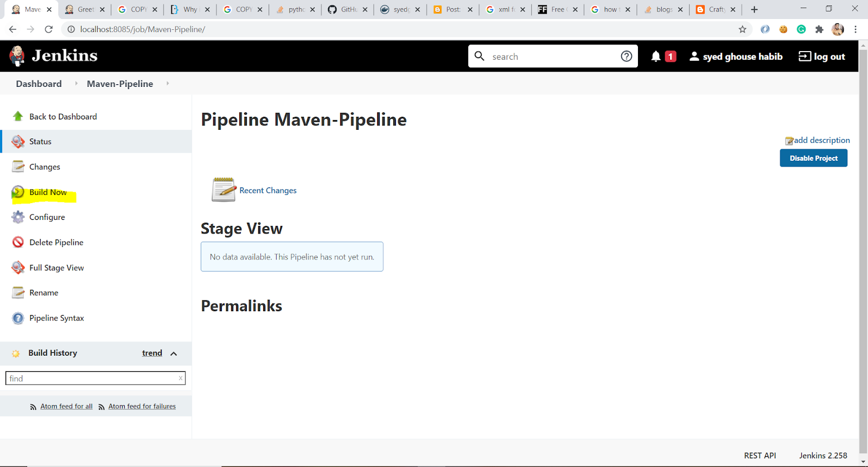The image size is (868, 467).
Task: Click the add description link
Action: [822, 140]
